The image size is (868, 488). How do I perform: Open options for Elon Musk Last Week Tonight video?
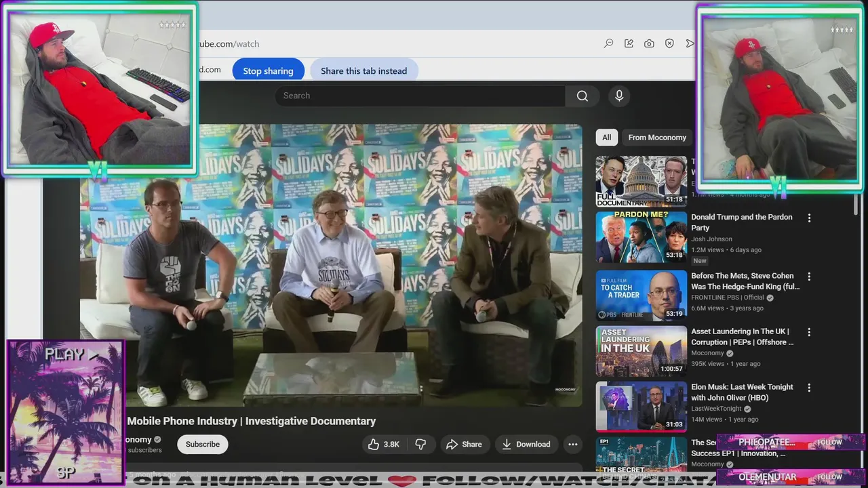pos(809,388)
